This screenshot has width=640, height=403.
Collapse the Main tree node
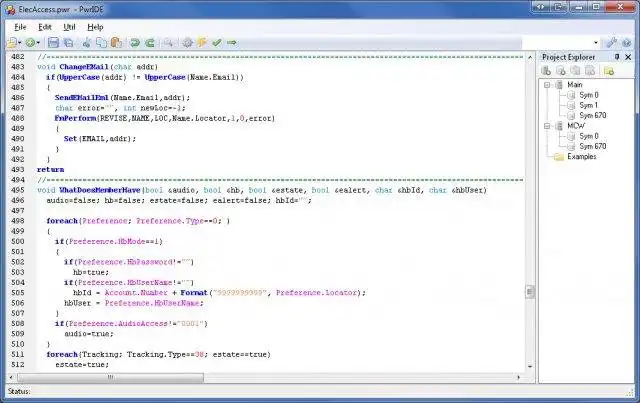pos(547,85)
